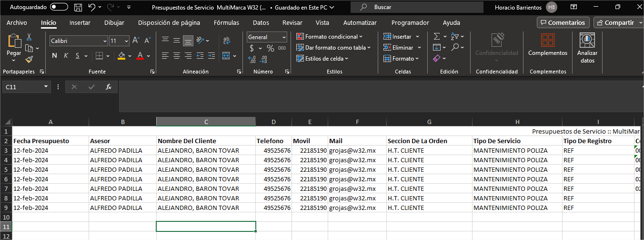Toggle Wrap Text (ab) option
The image size is (644, 240).
pos(226,41)
